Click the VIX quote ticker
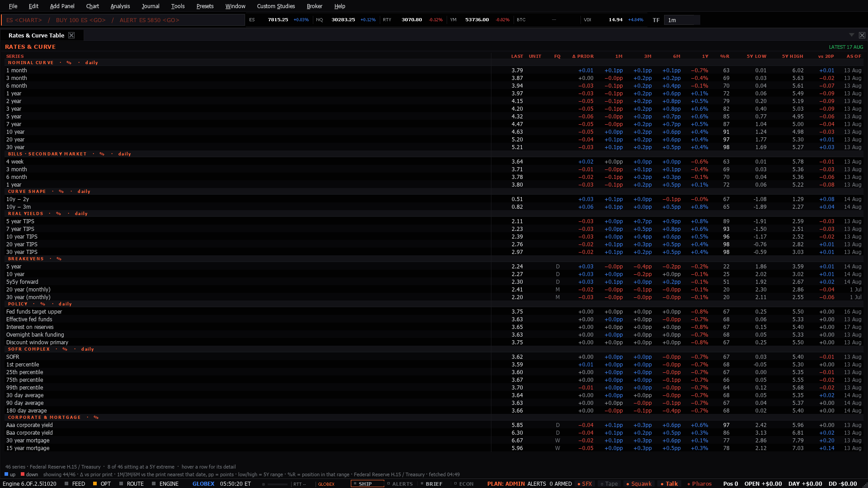The image size is (868, 488). pyautogui.click(x=613, y=20)
